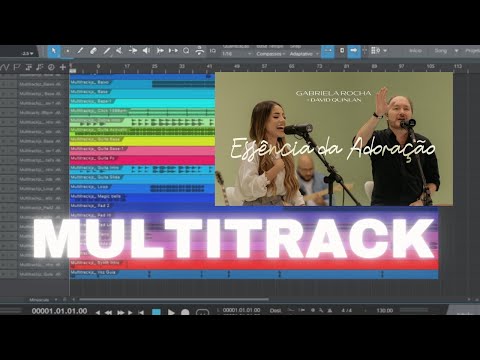Open the arranger track icon
480x360 pixels.
click(28, 67)
